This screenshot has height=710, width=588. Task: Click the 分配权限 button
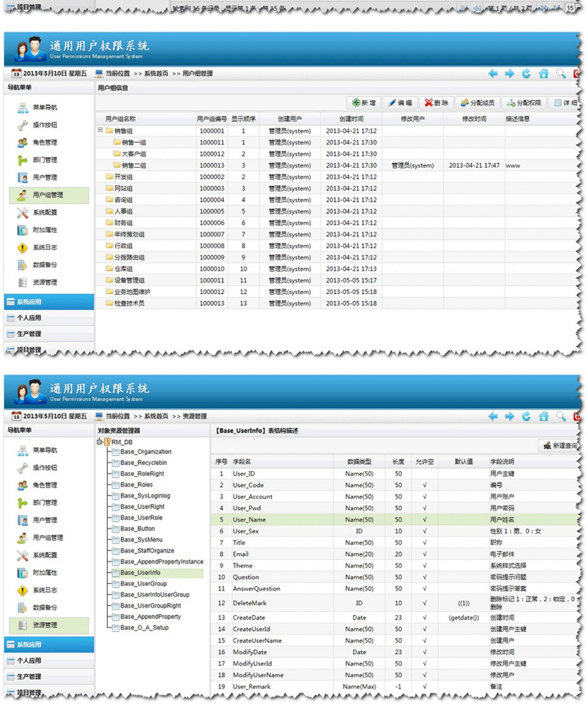click(x=524, y=103)
